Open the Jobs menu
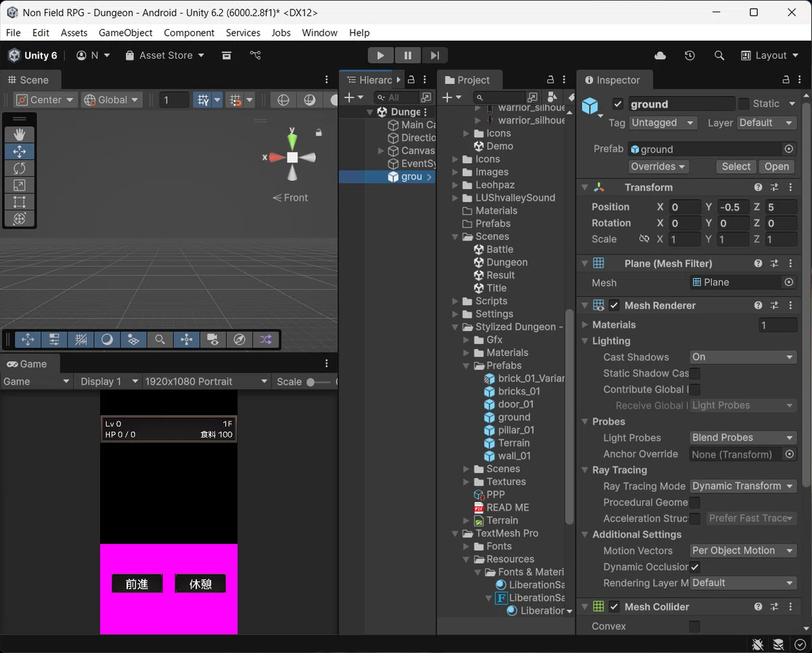 281,32
